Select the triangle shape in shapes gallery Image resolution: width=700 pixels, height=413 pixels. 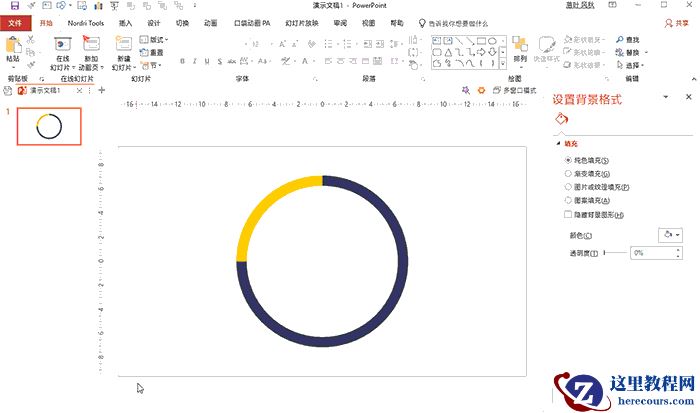[448, 52]
